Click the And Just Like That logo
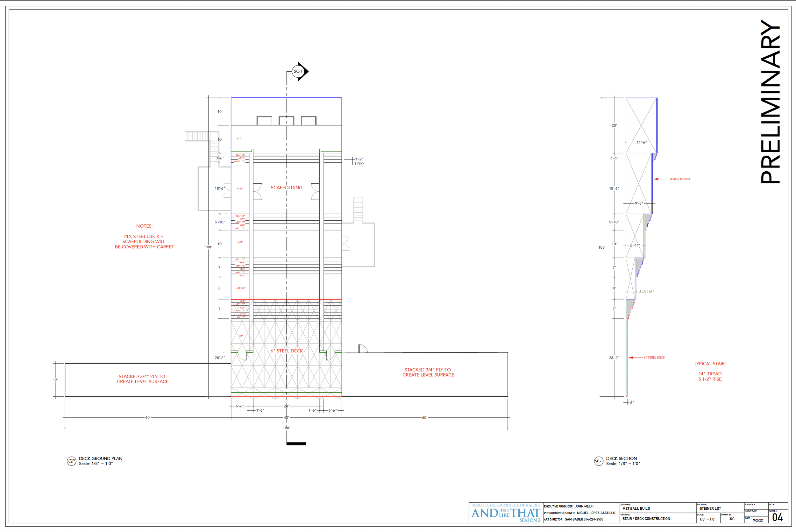Image resolution: width=796 pixels, height=532 pixels. point(506,513)
